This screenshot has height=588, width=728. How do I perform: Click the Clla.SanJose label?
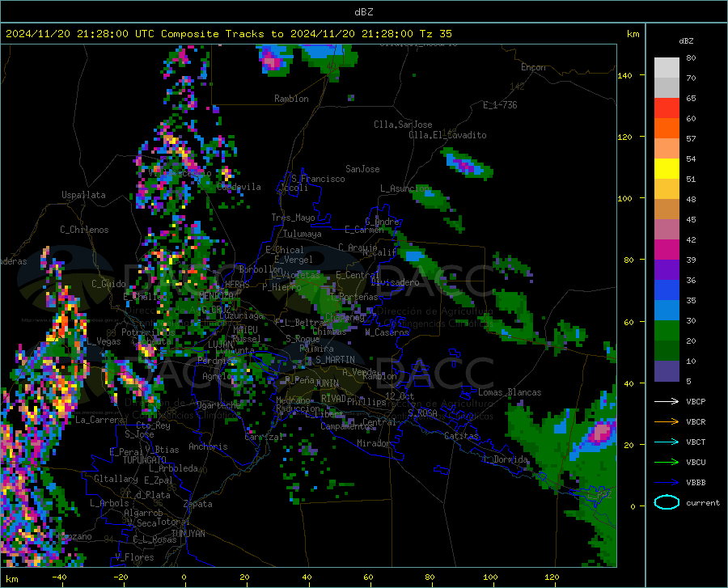click(403, 125)
